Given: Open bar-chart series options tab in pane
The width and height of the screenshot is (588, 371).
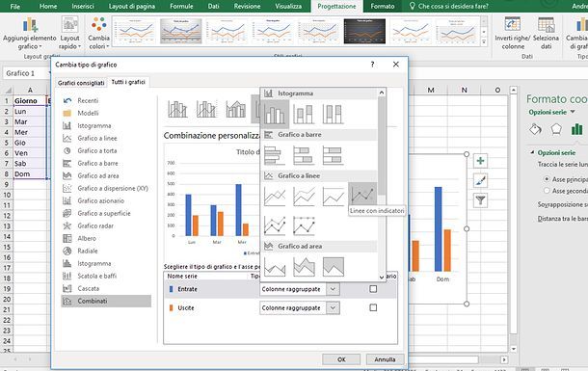Looking at the screenshot, I should coord(576,130).
